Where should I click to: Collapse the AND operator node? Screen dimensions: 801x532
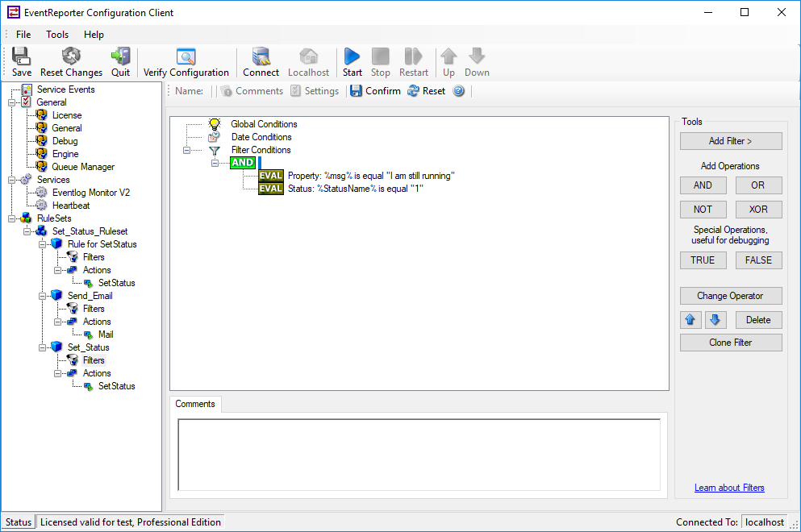[x=215, y=163]
